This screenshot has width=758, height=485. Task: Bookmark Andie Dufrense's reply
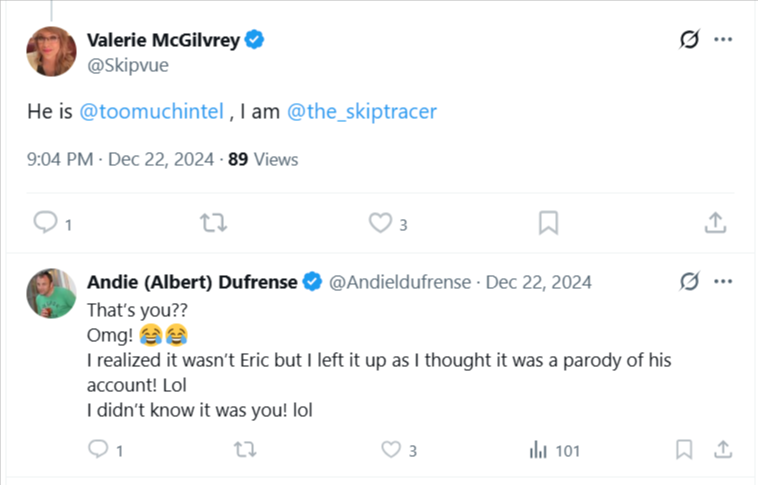684,450
